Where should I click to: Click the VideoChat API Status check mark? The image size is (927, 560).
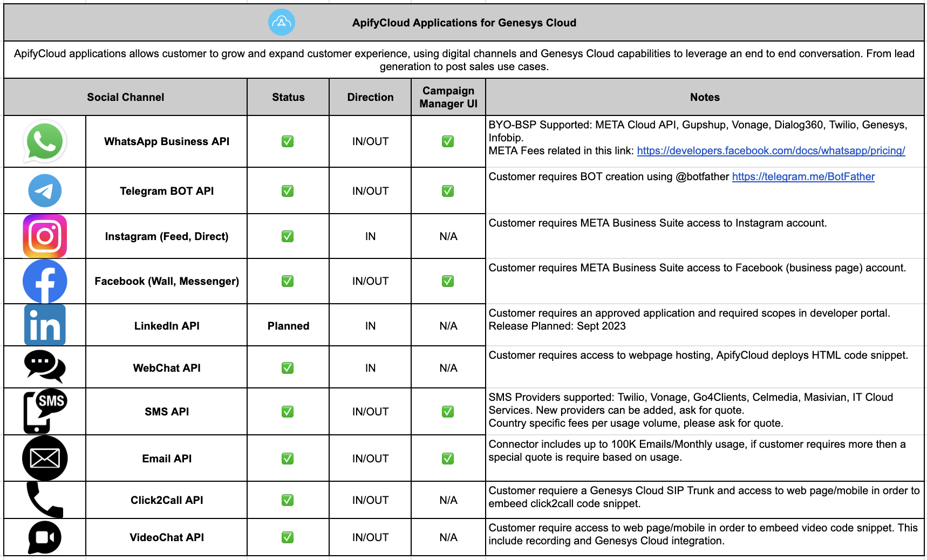[288, 537]
